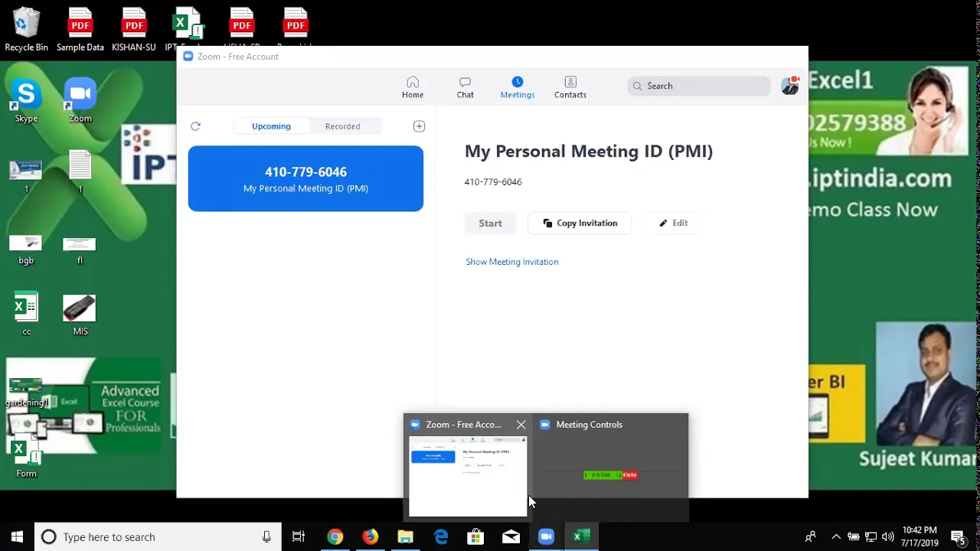Open the notification center

click(959, 537)
